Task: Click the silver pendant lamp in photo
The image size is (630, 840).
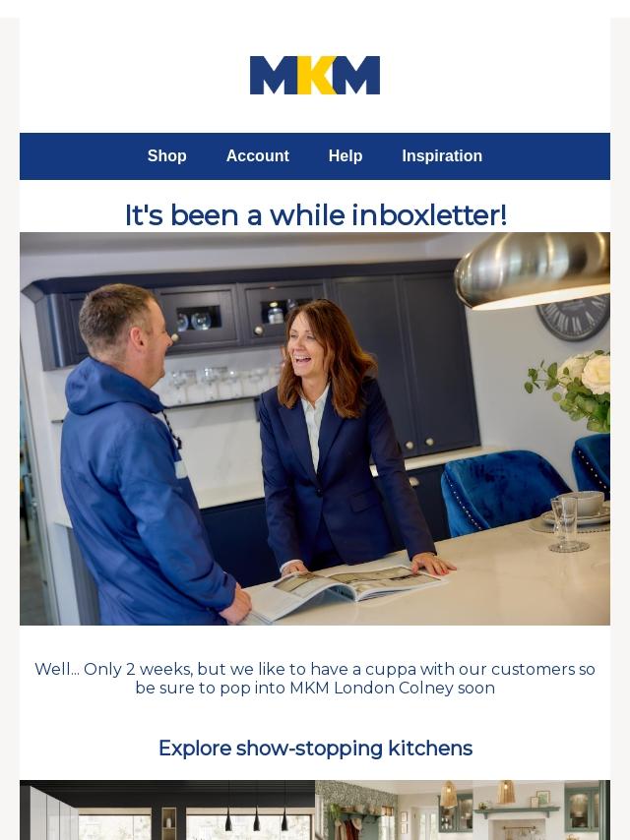Action: pyautogui.click(x=532, y=270)
